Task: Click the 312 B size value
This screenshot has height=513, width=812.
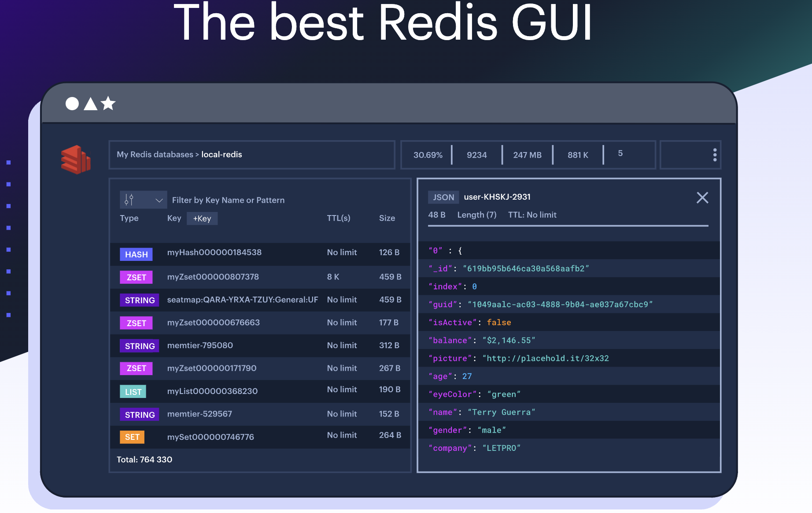Action: 389,346
